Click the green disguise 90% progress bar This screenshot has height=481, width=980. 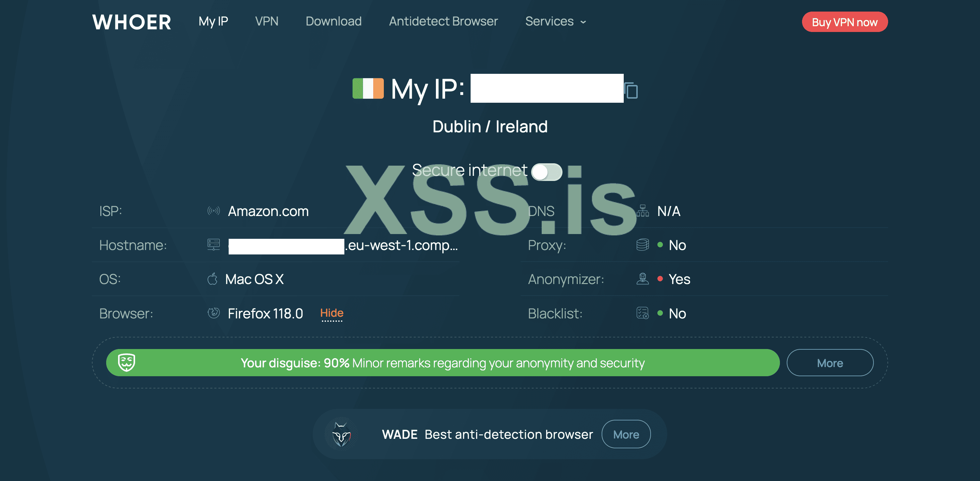tap(442, 363)
